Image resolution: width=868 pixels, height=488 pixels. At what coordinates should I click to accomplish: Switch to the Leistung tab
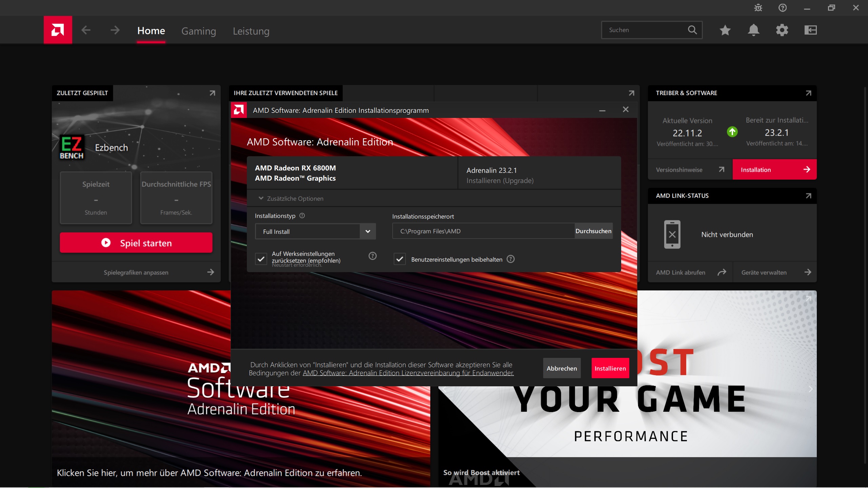click(251, 31)
